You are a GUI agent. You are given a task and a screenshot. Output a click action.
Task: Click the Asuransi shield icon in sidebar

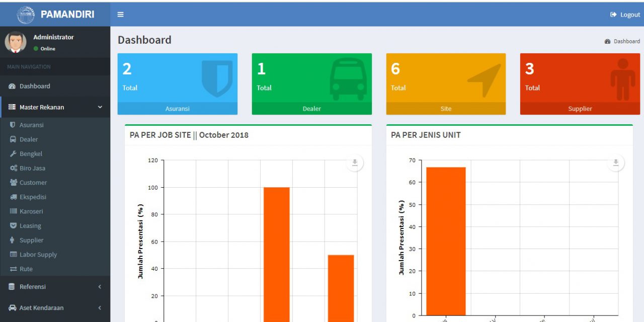coord(13,125)
